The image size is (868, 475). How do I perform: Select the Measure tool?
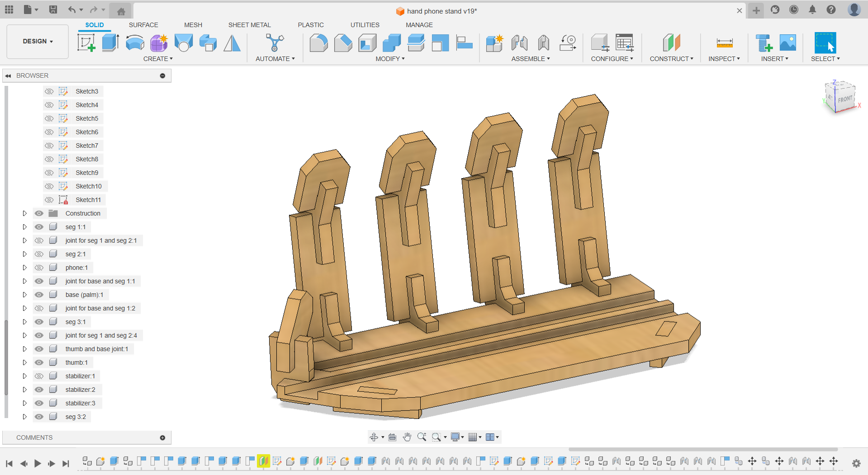(724, 43)
